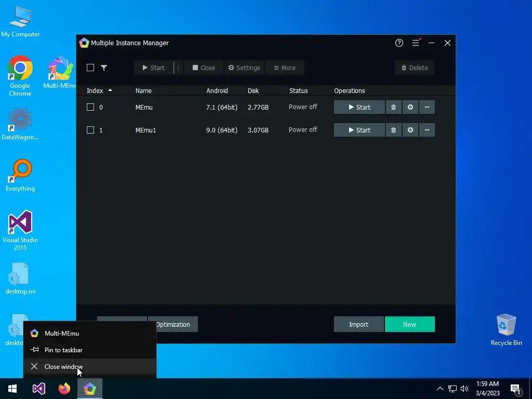This screenshot has height=399, width=532.
Task: Delete MEmu using its trash icon
Action: (394, 107)
